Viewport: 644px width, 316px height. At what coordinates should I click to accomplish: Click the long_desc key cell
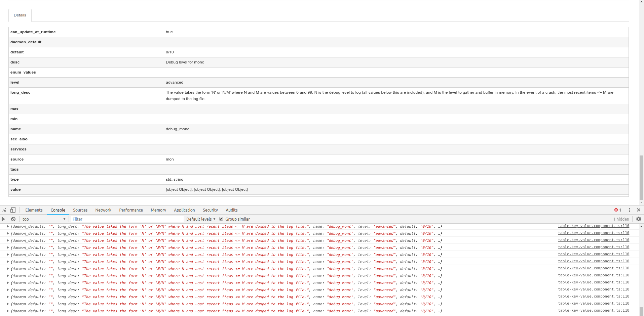click(x=86, y=96)
